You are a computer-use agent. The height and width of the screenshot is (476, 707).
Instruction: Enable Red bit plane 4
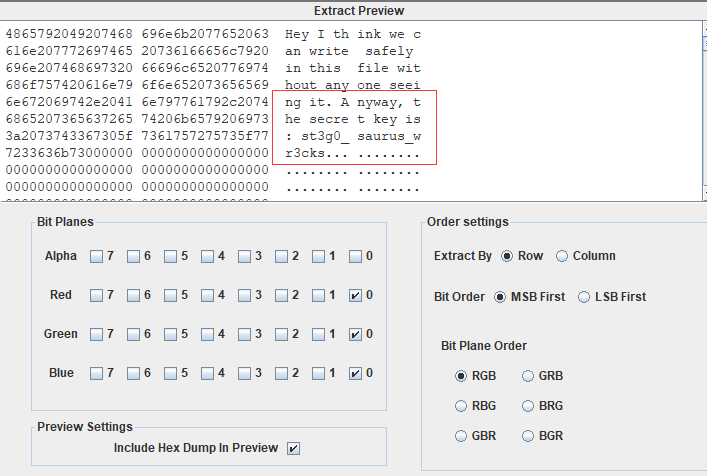pos(207,295)
